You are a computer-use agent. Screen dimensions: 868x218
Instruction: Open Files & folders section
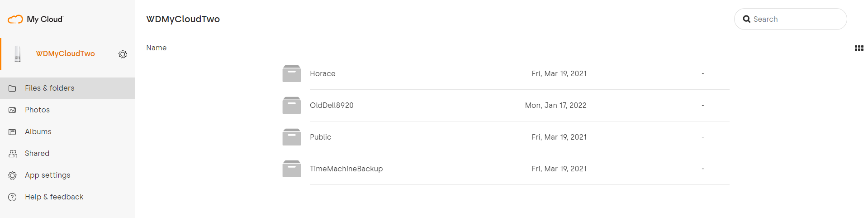coord(50,88)
